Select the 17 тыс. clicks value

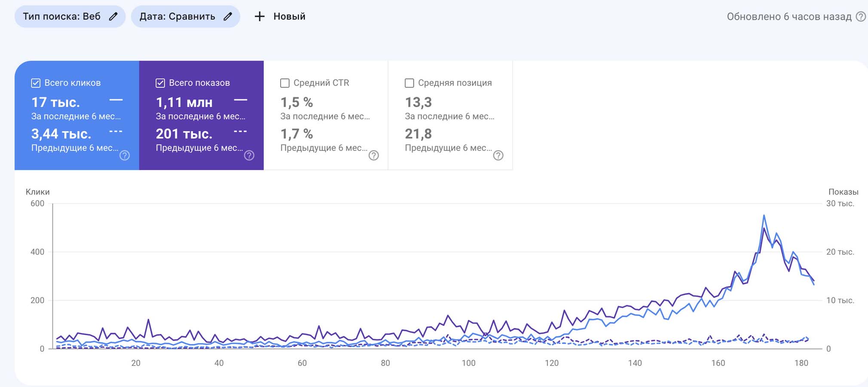coord(55,102)
